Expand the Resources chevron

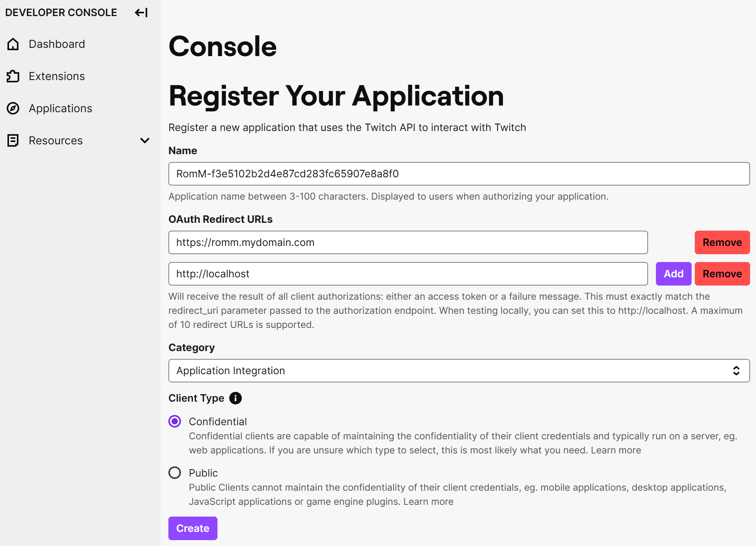tap(145, 140)
